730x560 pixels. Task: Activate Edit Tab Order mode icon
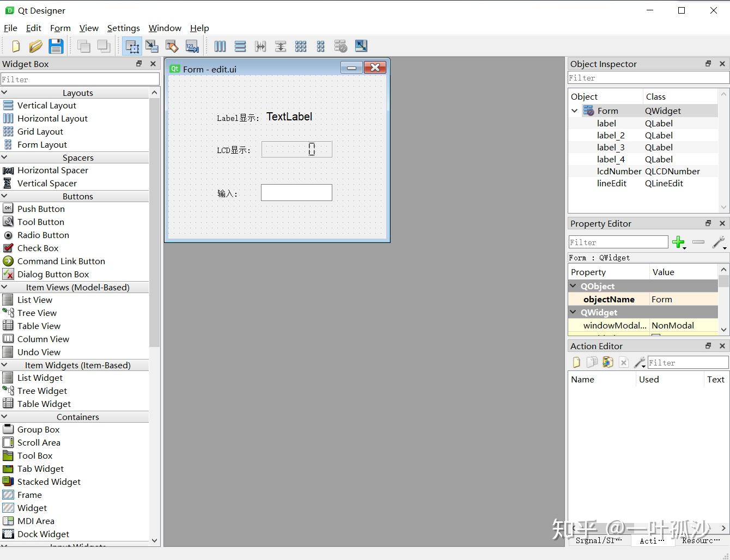(x=192, y=46)
